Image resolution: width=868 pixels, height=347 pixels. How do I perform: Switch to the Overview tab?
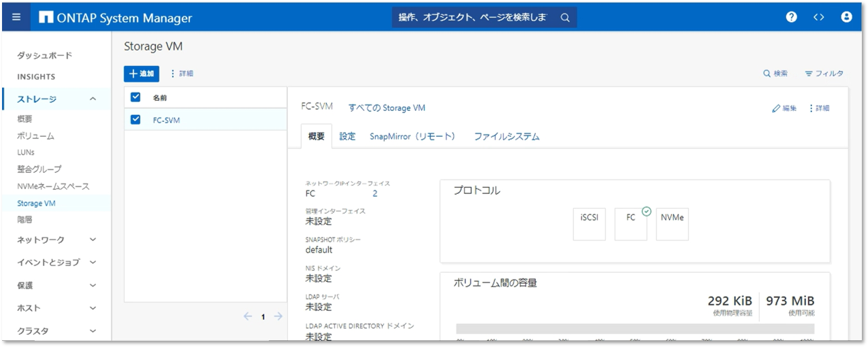[317, 136]
